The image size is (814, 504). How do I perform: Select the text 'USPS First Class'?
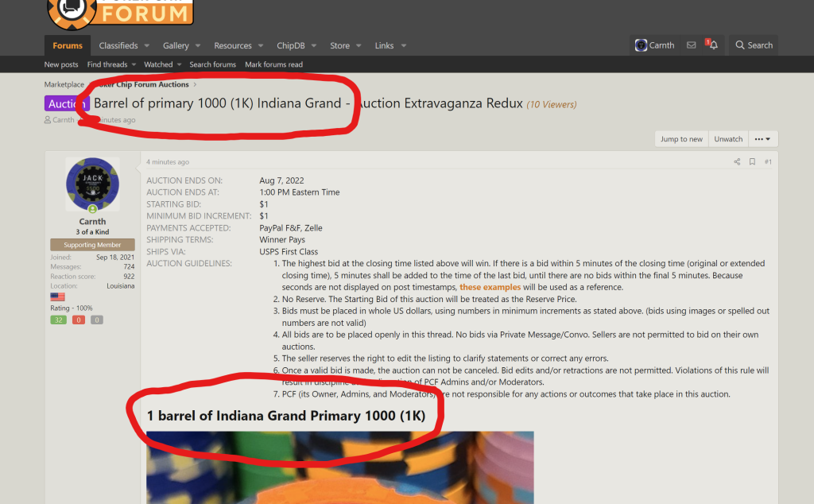289,252
